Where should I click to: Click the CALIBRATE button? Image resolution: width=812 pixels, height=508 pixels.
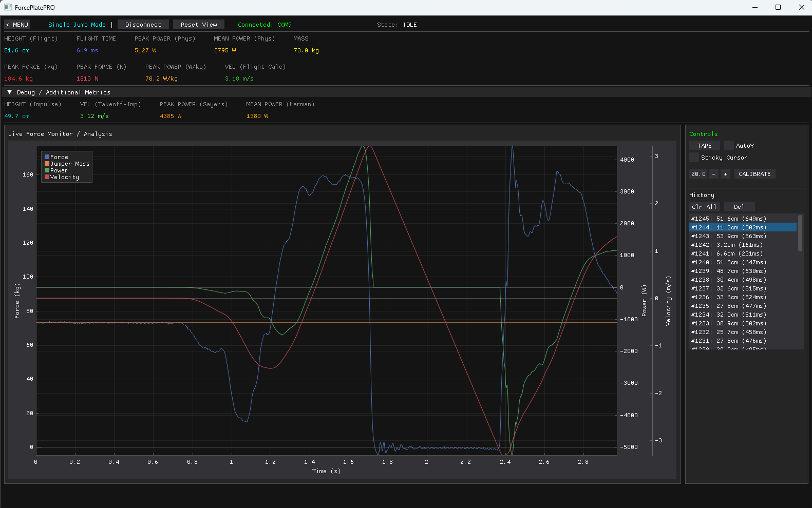(754, 174)
